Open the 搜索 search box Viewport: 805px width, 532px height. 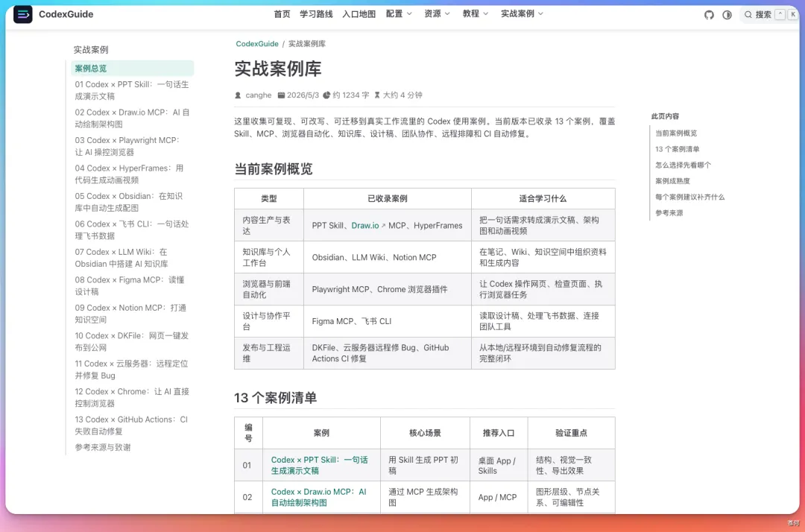[x=770, y=15]
